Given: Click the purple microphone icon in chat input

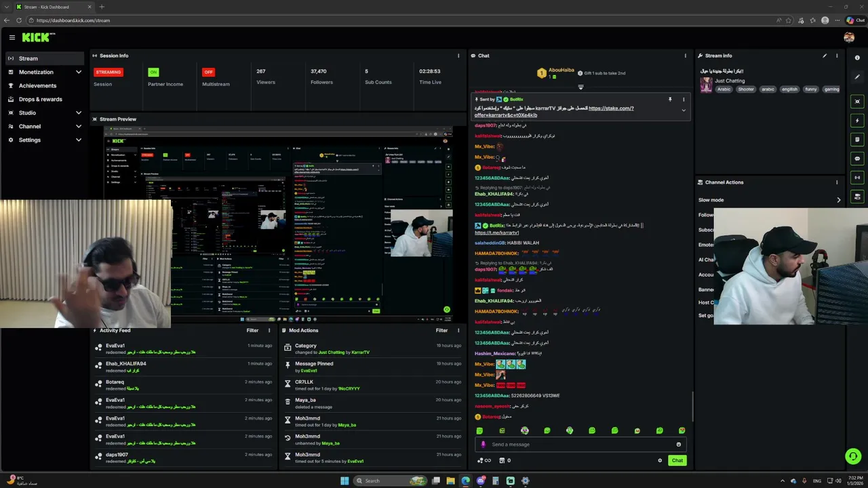Looking at the screenshot, I should pos(483,445).
